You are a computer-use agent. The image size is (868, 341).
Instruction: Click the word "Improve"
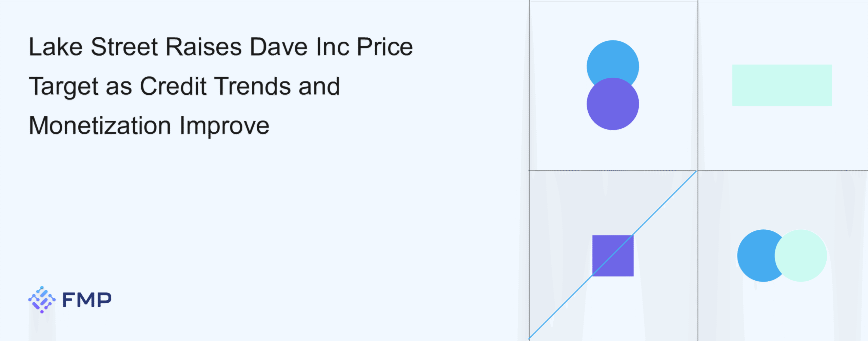[x=224, y=126]
